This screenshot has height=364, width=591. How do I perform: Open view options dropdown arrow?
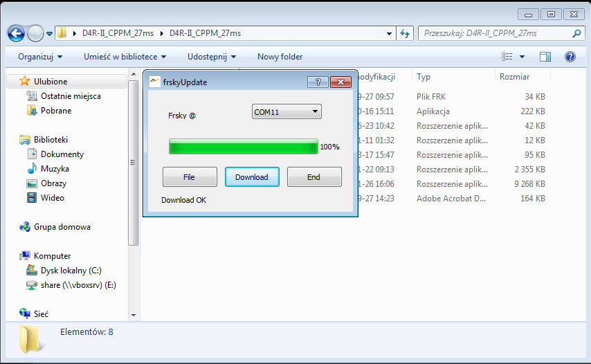522,57
